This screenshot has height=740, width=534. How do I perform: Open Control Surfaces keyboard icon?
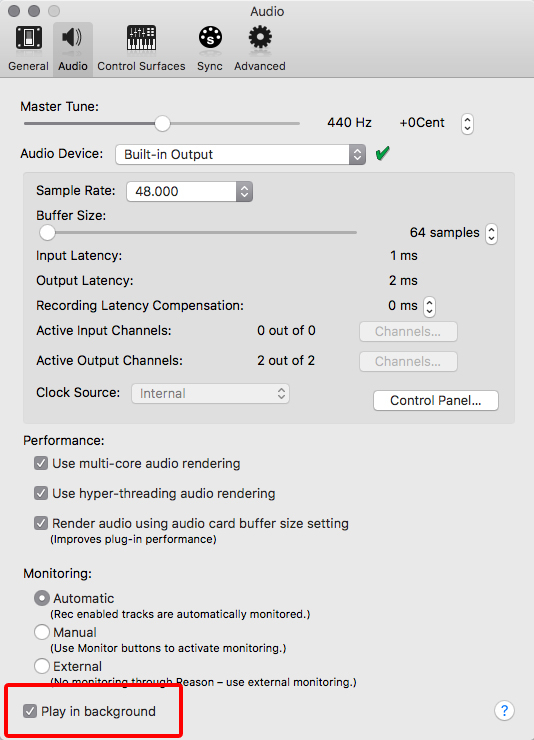pyautogui.click(x=141, y=38)
